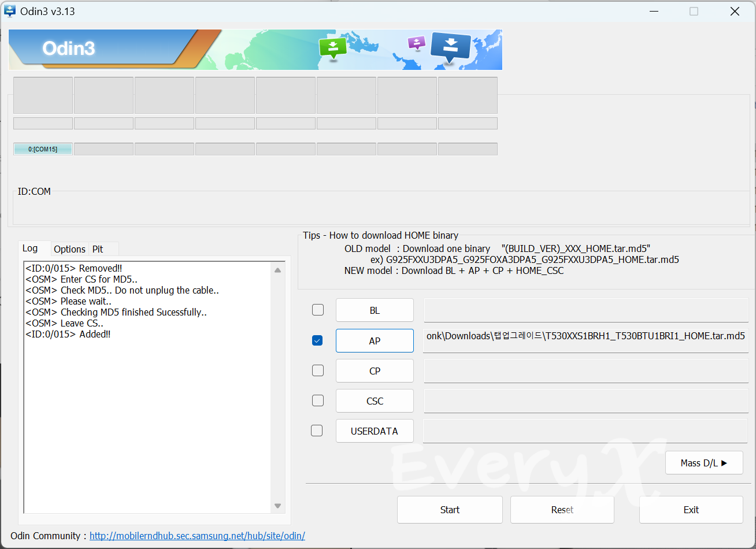Screen dimensions: 756x549
Task: Click the AP file button
Action: [x=375, y=340]
